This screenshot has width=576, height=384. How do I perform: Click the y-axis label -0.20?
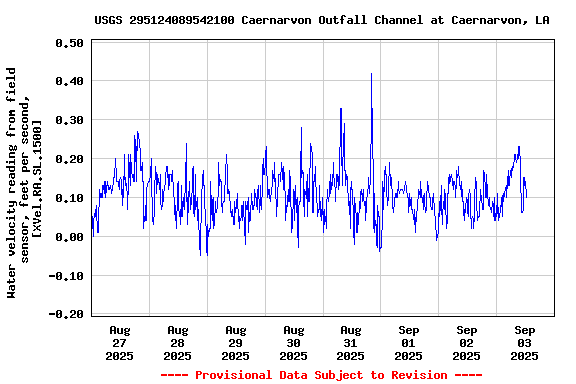(66, 314)
